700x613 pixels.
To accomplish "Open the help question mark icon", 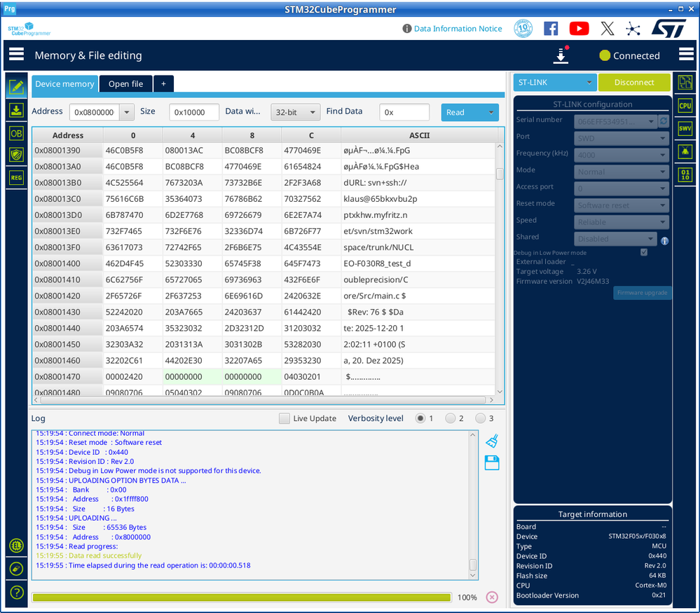I will pyautogui.click(x=16, y=592).
